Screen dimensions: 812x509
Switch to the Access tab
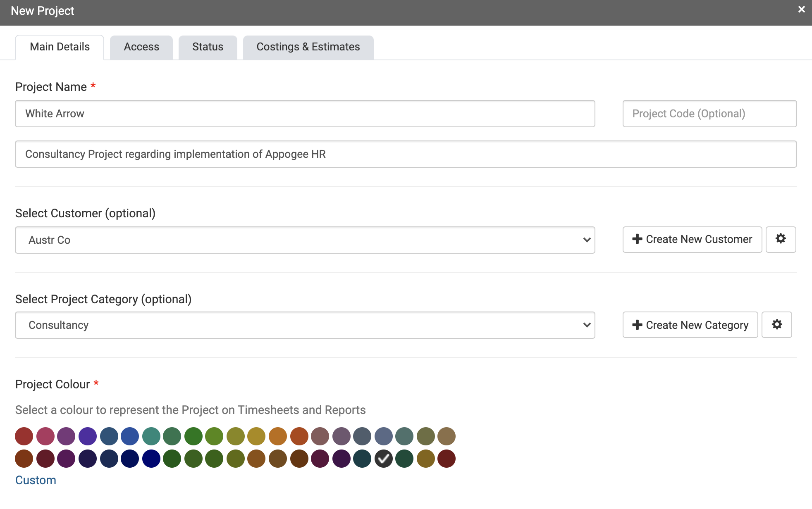click(x=141, y=47)
